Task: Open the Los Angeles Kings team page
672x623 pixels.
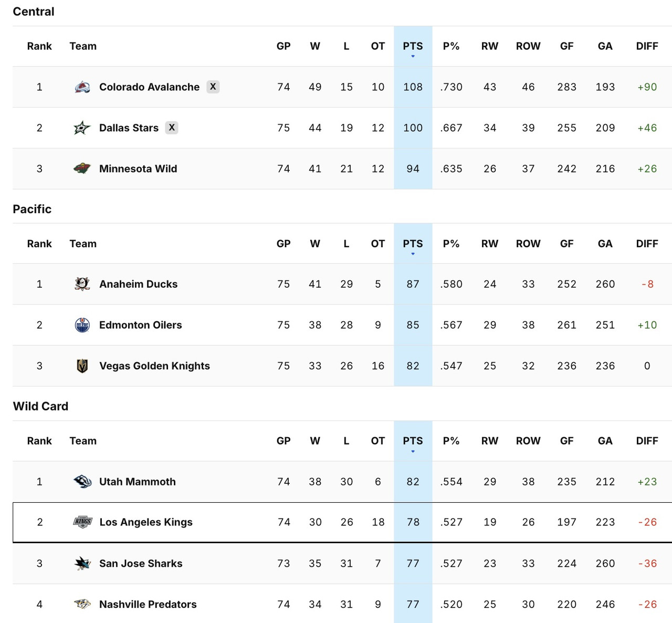Action: (x=146, y=522)
